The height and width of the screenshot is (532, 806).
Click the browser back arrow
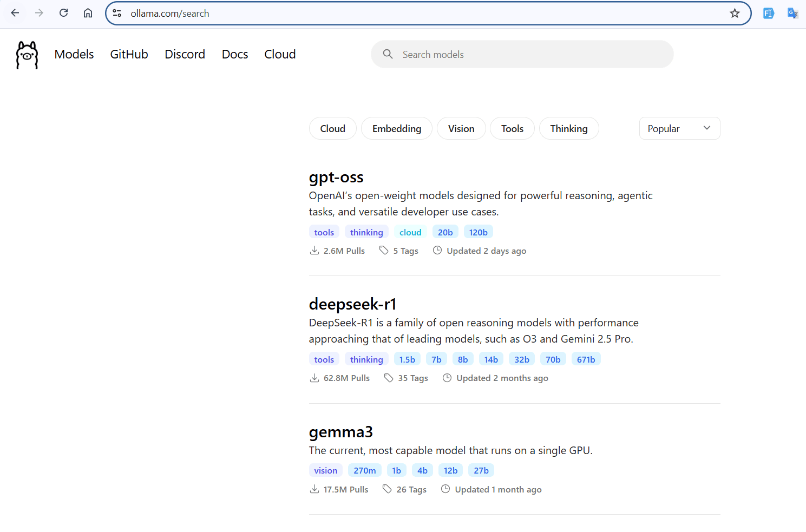click(x=15, y=13)
